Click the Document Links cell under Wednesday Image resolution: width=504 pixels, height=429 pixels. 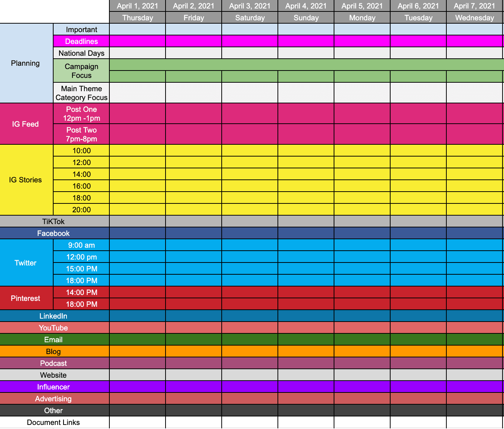coord(474,422)
